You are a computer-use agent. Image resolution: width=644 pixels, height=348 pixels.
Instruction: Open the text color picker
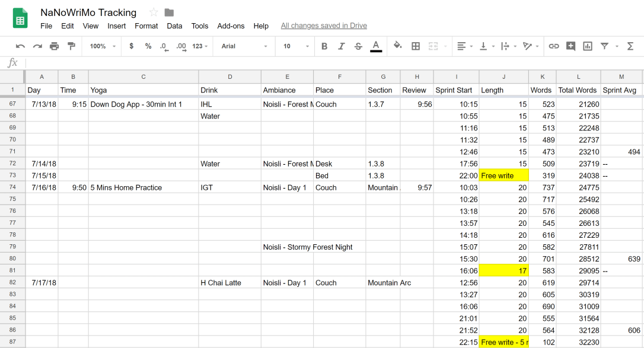[375, 46]
